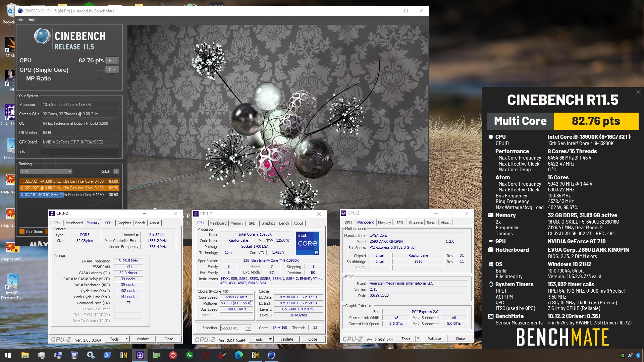Image resolution: width=644 pixels, height=362 pixels.
Task: Select ranking entry scoring 83.00
Action: tap(69, 181)
